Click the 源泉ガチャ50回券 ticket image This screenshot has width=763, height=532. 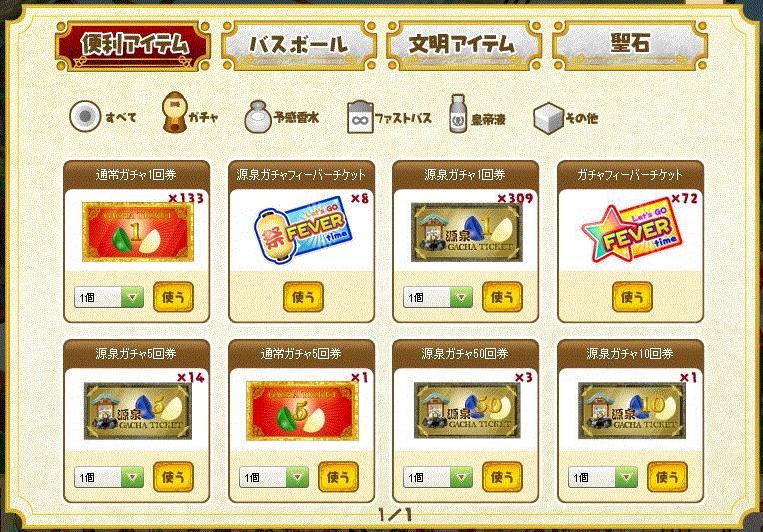click(467, 411)
